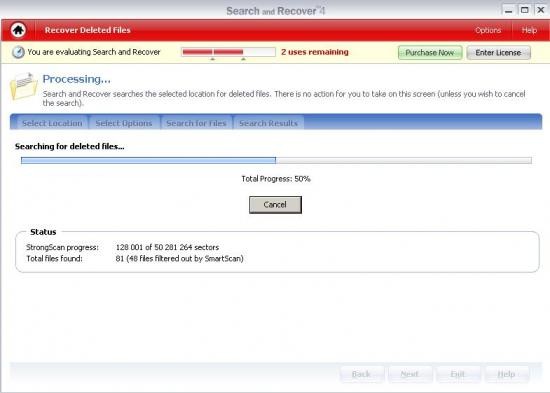Click 'Searching for deleted files...' label
This screenshot has width=550, height=393.
tap(69, 146)
